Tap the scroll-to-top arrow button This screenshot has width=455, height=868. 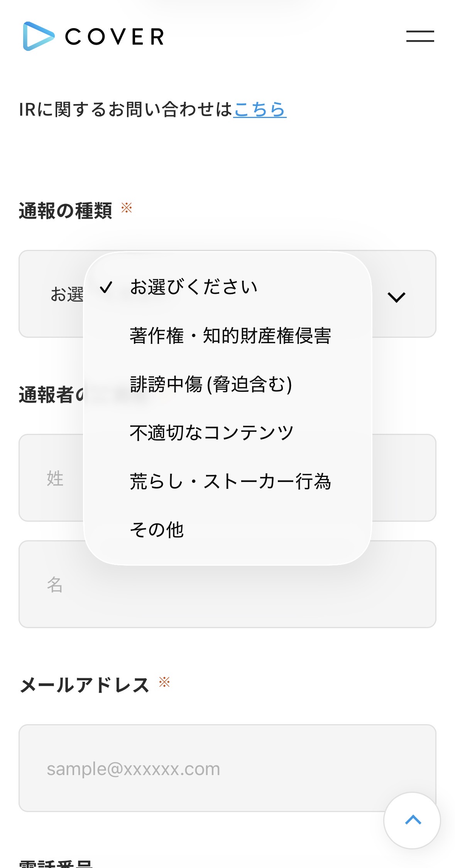click(x=412, y=820)
